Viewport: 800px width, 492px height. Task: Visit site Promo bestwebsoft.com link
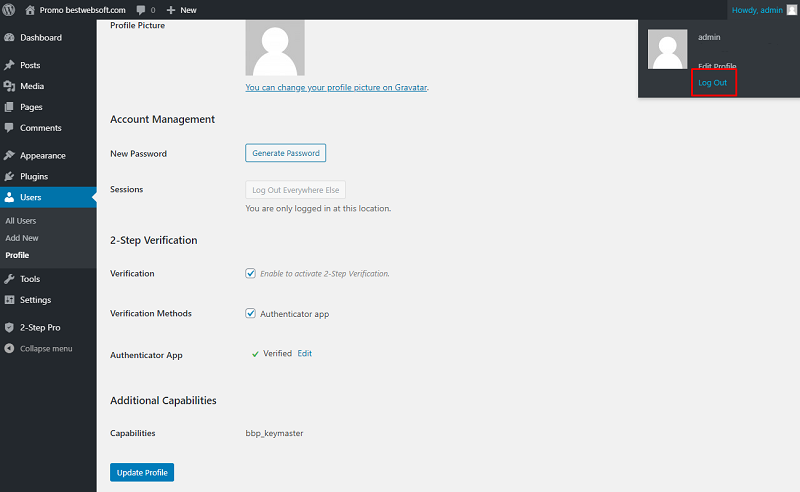(82, 10)
